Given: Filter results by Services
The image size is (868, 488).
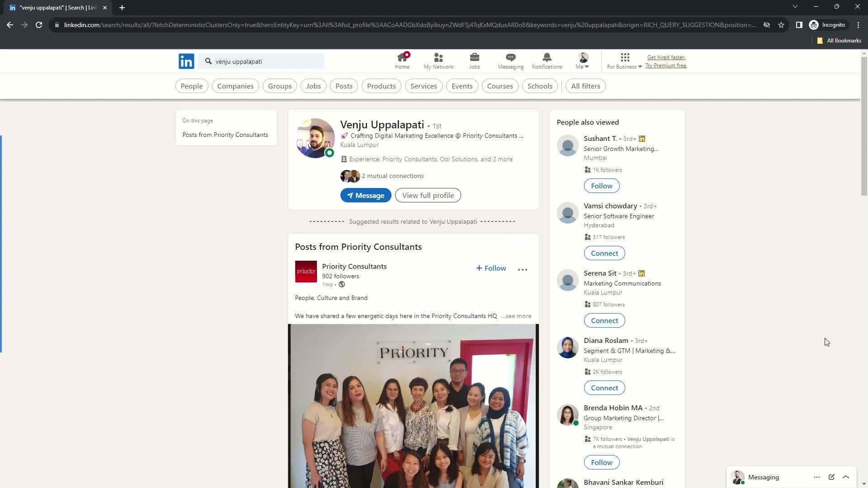Looking at the screenshot, I should click(424, 86).
